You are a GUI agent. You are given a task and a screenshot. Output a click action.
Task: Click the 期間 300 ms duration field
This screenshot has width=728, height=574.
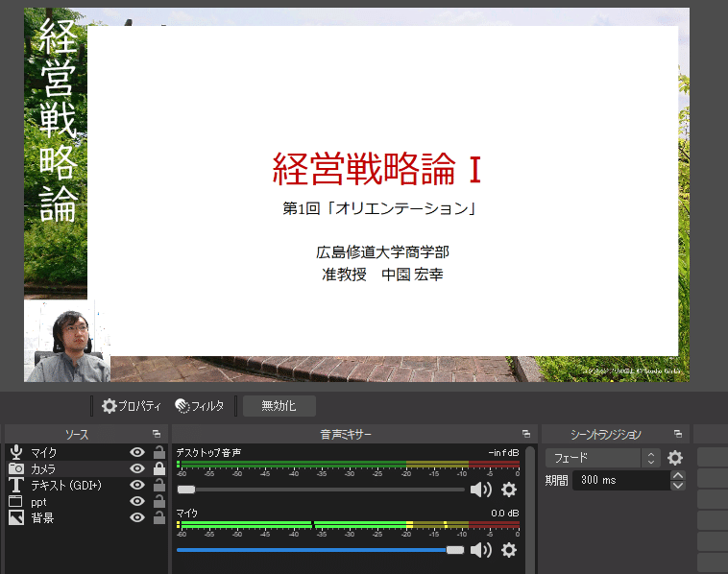pos(621,480)
